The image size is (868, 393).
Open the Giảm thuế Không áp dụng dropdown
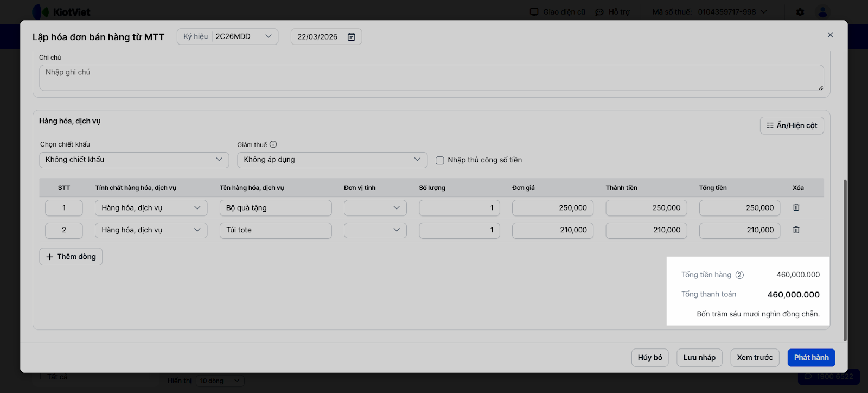point(332,160)
